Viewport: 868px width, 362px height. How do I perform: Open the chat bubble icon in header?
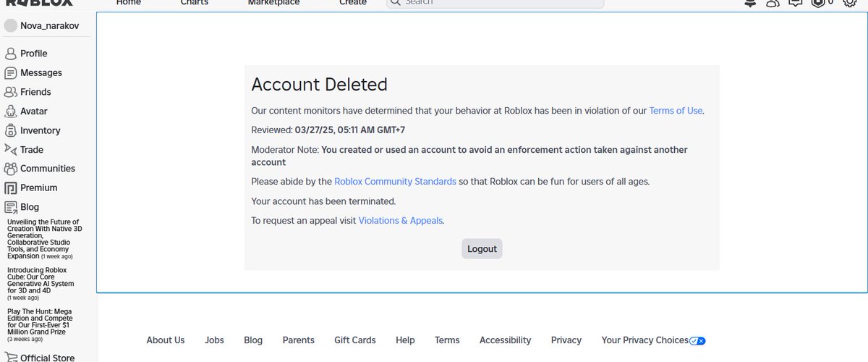click(x=796, y=3)
